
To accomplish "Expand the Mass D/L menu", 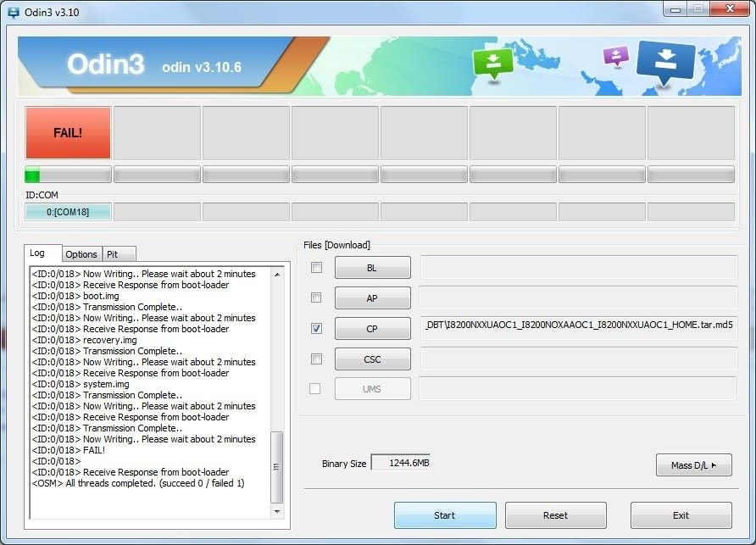I will 694,465.
